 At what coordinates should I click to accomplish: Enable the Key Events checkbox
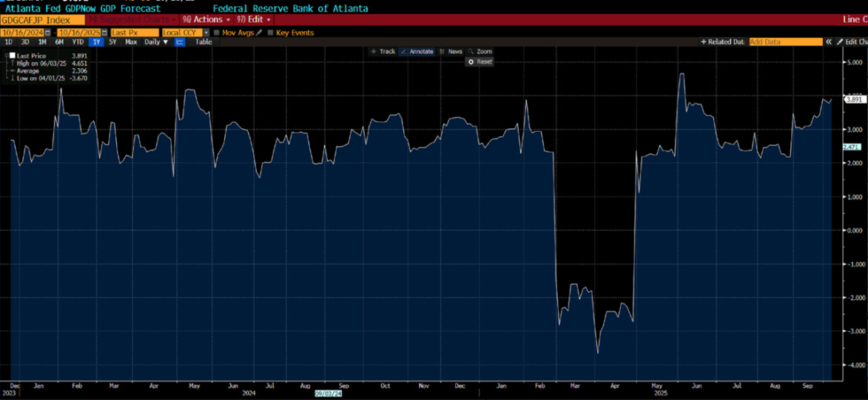pyautogui.click(x=270, y=33)
